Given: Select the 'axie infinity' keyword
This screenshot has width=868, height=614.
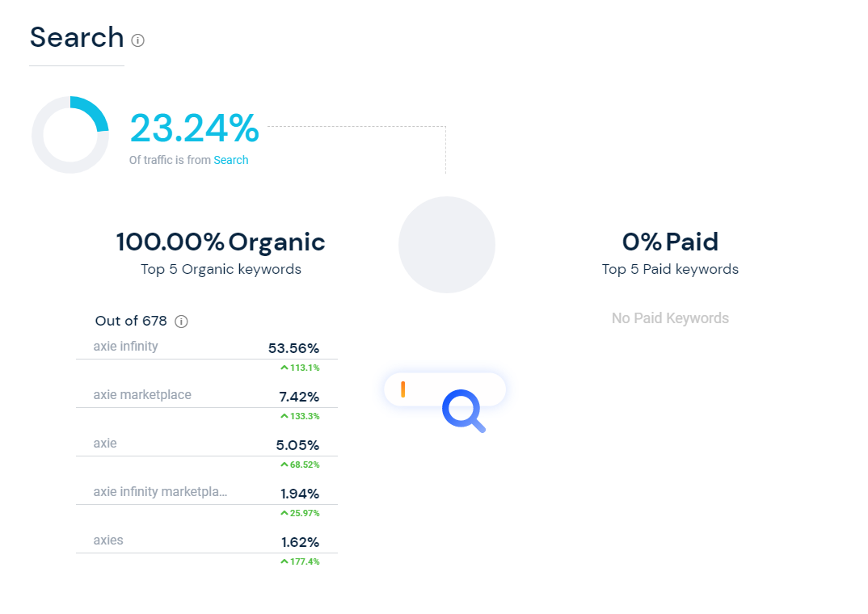Looking at the screenshot, I should tap(125, 347).
